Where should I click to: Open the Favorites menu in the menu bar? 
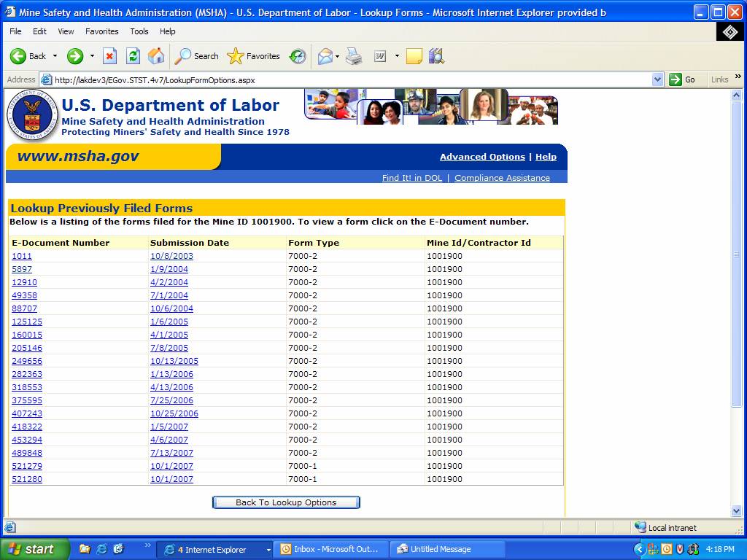101,31
